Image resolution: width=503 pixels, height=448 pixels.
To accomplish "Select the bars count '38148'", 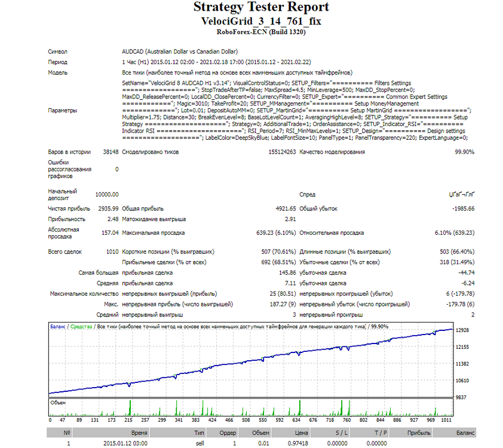I will tap(111, 152).
